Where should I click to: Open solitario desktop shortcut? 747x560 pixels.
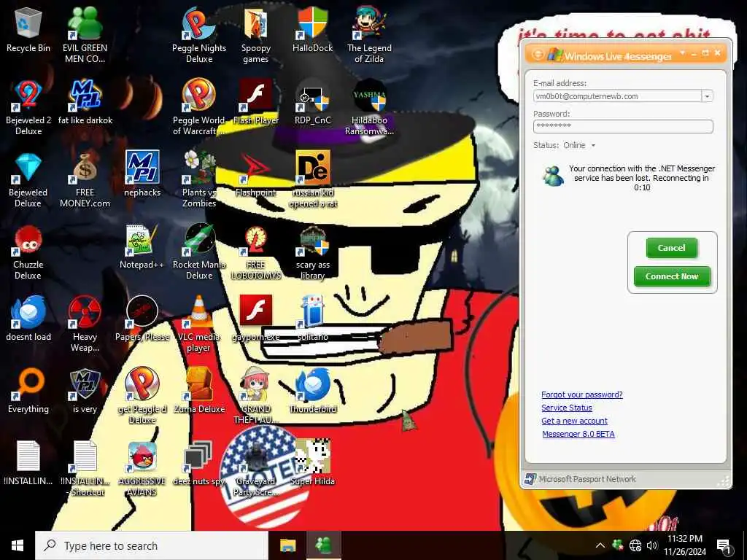pyautogui.click(x=312, y=318)
